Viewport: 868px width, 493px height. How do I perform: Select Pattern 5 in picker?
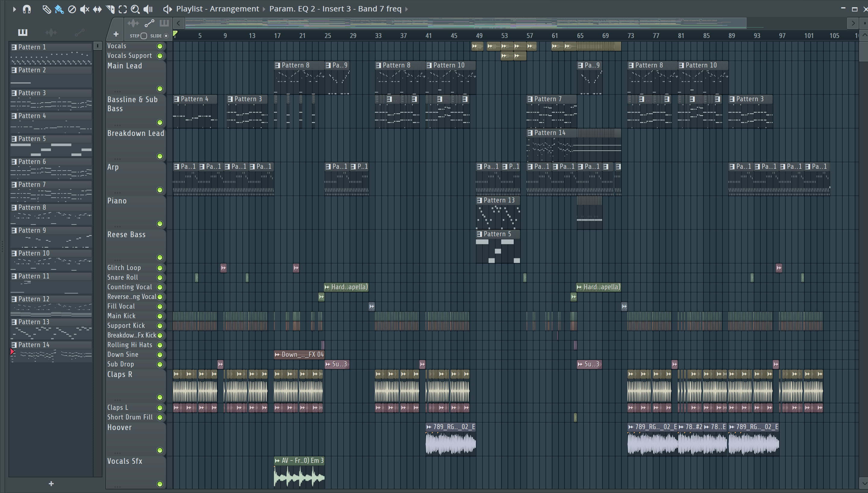click(51, 146)
